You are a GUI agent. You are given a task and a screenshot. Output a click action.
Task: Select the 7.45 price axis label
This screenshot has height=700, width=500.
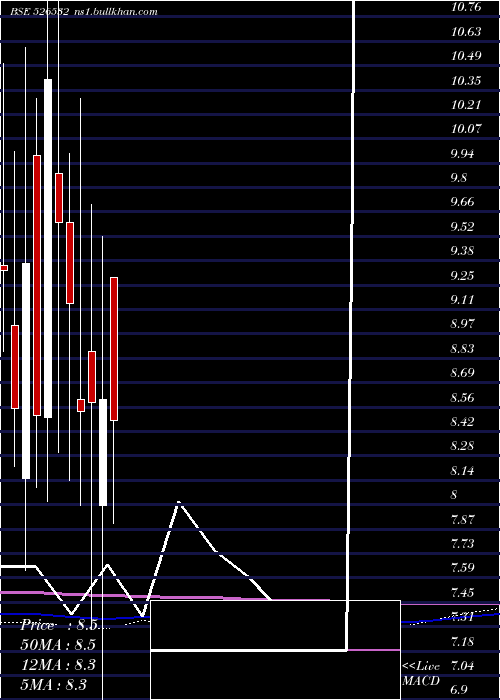[462, 592]
